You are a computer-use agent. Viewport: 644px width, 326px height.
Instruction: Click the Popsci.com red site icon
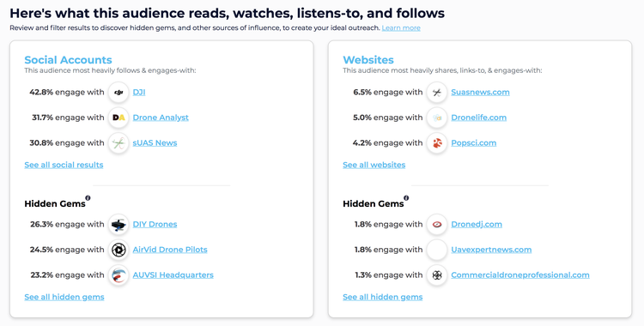(437, 143)
